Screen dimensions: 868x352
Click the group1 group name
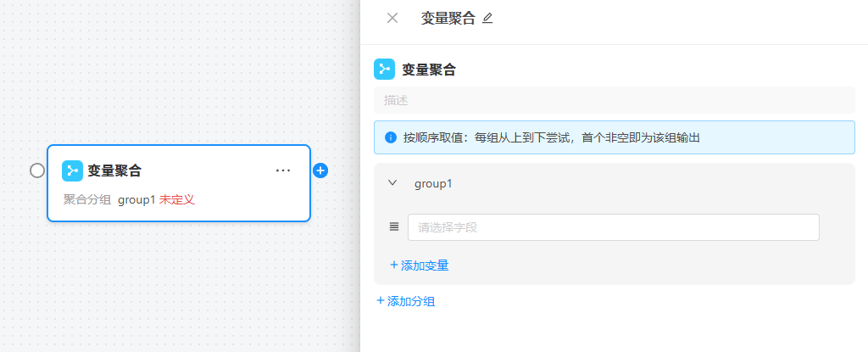(433, 184)
